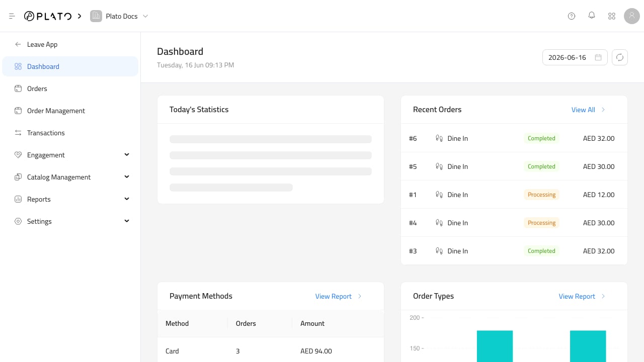The image size is (644, 362).
Task: Click chevron beside Payment Methods View Report
Action: point(360,296)
